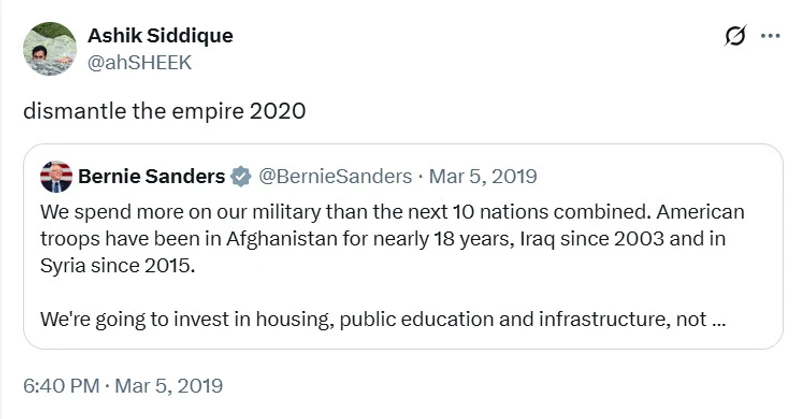Open the Ashik Siddique display name link

[160, 35]
